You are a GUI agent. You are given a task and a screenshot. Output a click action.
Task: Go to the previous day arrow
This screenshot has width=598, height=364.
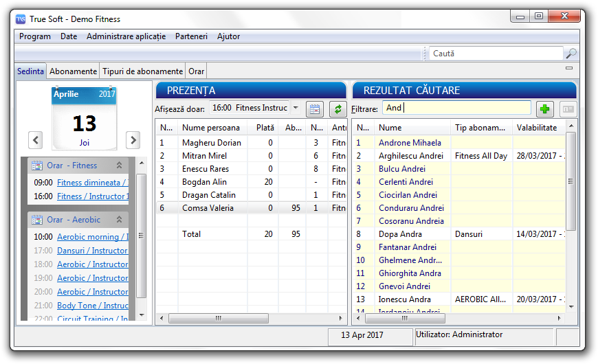click(36, 140)
